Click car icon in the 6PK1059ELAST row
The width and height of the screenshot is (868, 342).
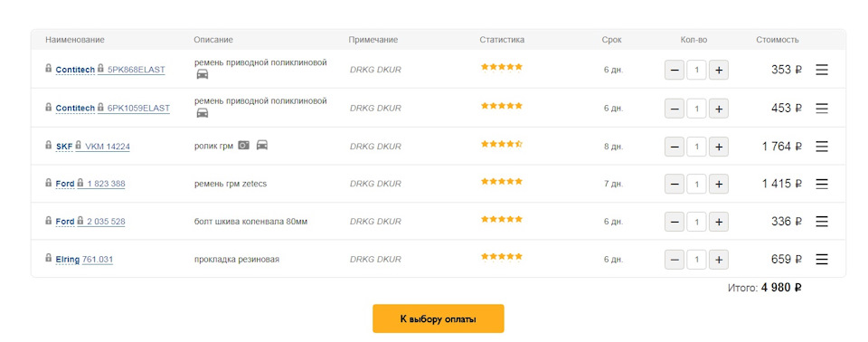coord(203,113)
